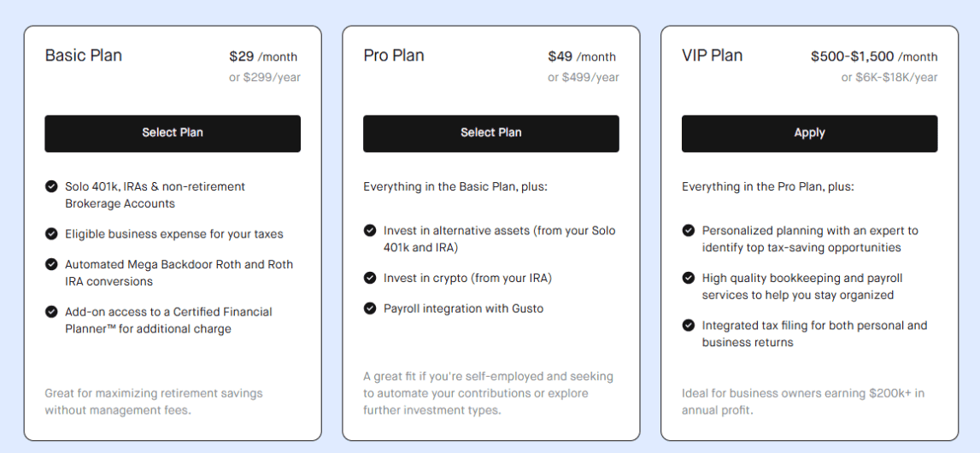This screenshot has width=980, height=453.
Task: Apply for the VIP Plan
Action: pos(809,133)
